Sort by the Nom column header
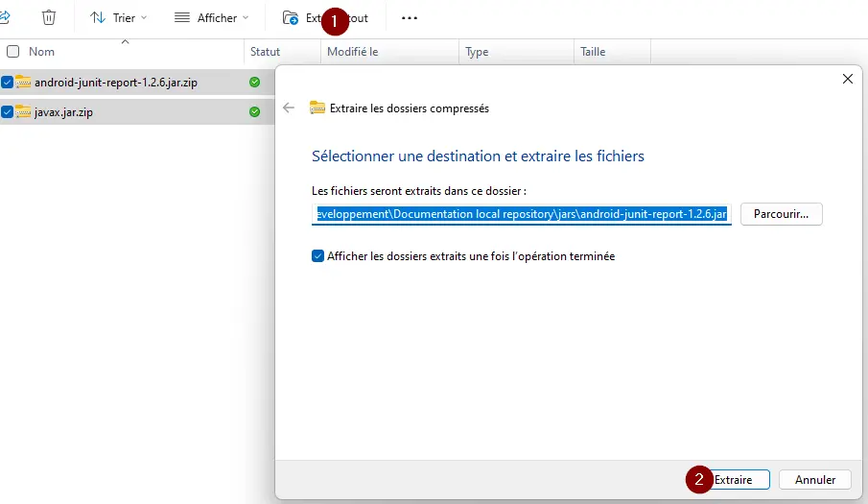This screenshot has width=868, height=504. pyautogui.click(x=41, y=52)
